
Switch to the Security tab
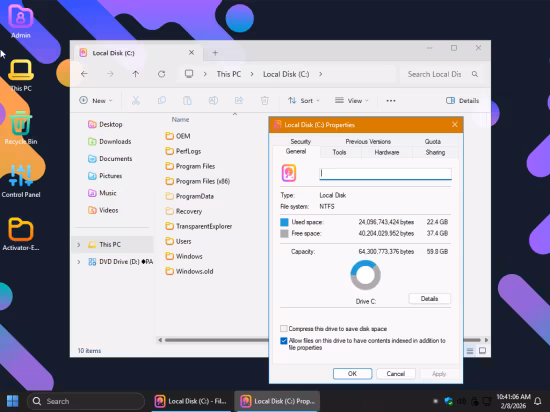tap(301, 141)
